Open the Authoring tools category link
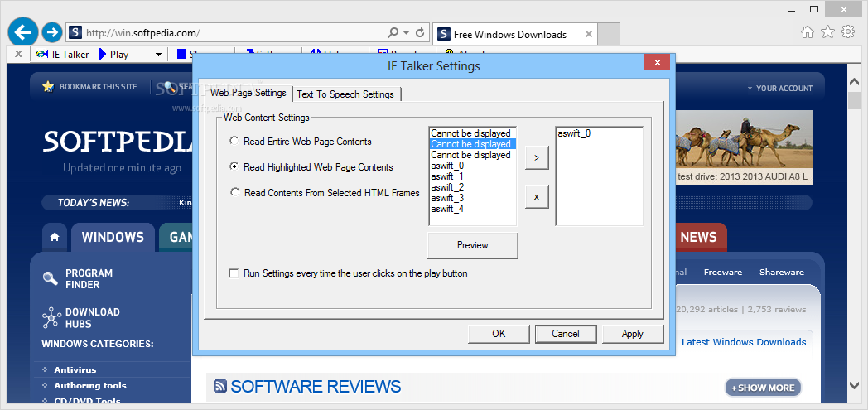Viewport: 868px width, 410px height. [90, 386]
